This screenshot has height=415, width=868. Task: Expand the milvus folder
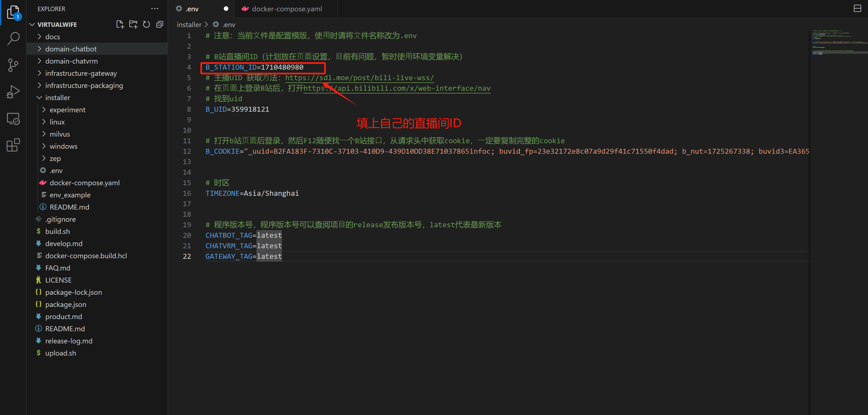click(44, 134)
